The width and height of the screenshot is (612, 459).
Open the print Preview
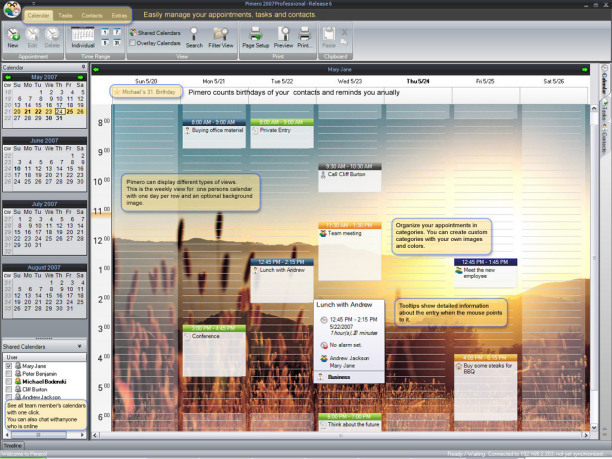click(283, 37)
